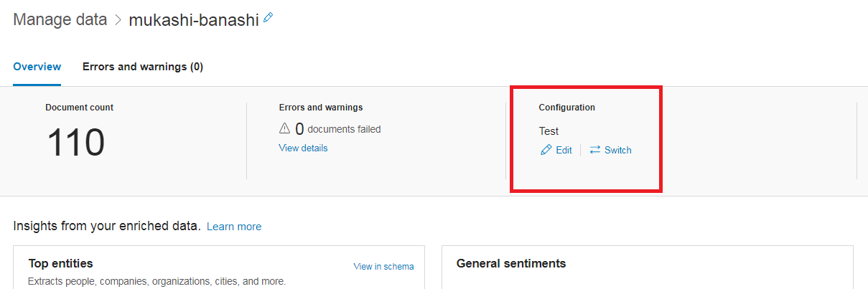
Task: Click the Switch configuration text link
Action: [617, 150]
